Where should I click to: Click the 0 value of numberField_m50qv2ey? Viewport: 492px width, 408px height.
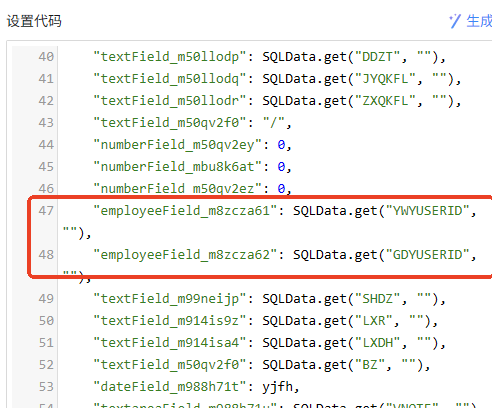[x=281, y=145]
